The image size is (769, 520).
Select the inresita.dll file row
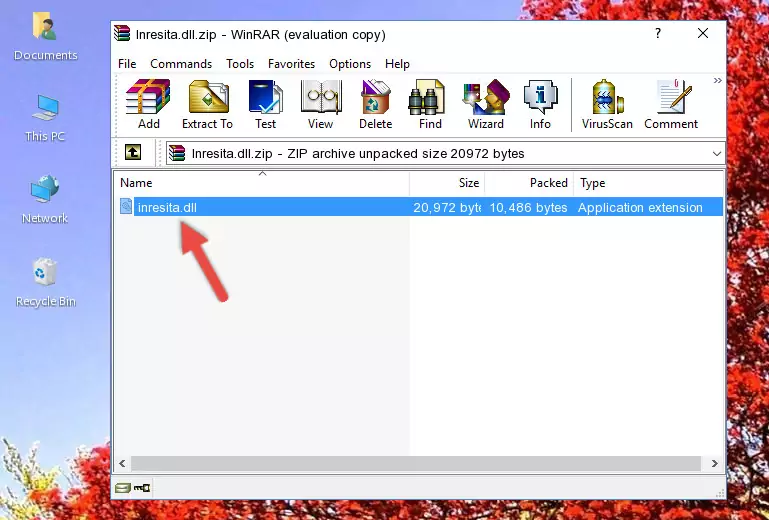419,207
